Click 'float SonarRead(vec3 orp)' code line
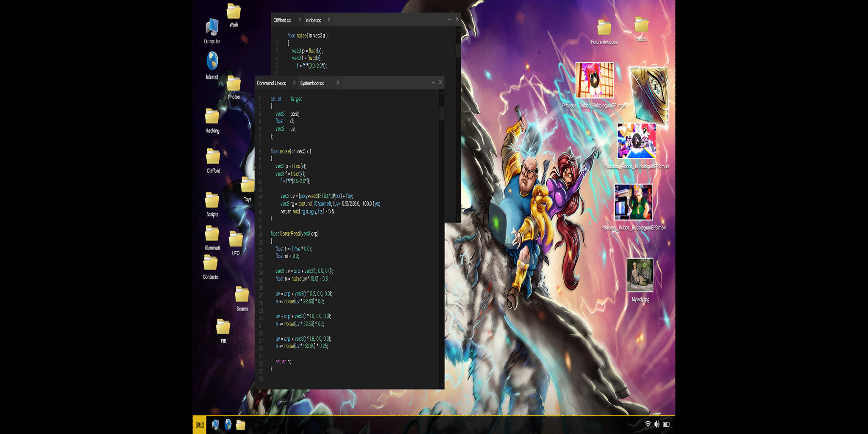868x434 pixels. point(295,234)
